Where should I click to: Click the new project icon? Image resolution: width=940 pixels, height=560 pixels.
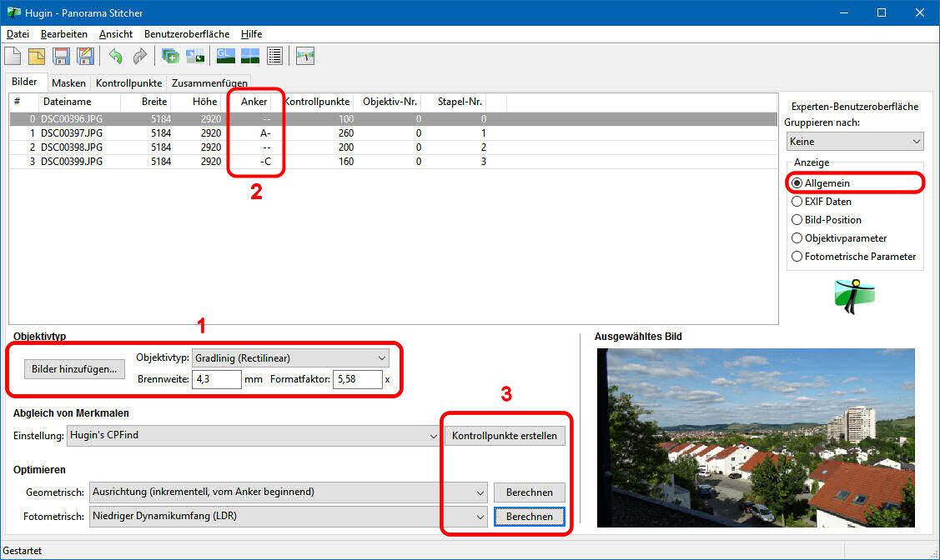pyautogui.click(x=13, y=56)
